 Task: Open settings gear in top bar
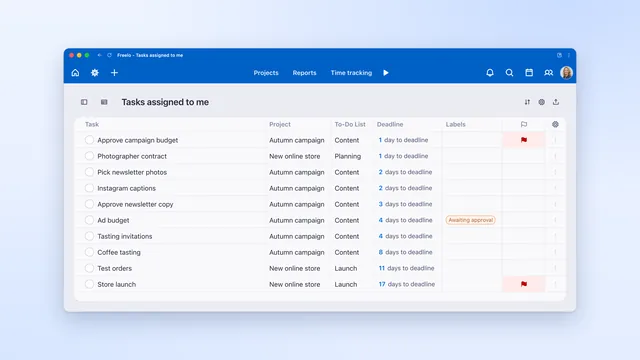(x=95, y=73)
